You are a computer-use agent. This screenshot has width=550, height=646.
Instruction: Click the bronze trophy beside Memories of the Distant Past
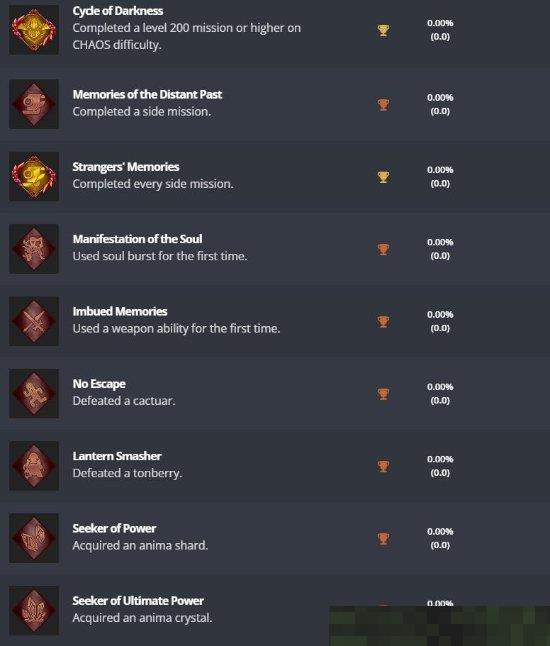click(x=383, y=105)
